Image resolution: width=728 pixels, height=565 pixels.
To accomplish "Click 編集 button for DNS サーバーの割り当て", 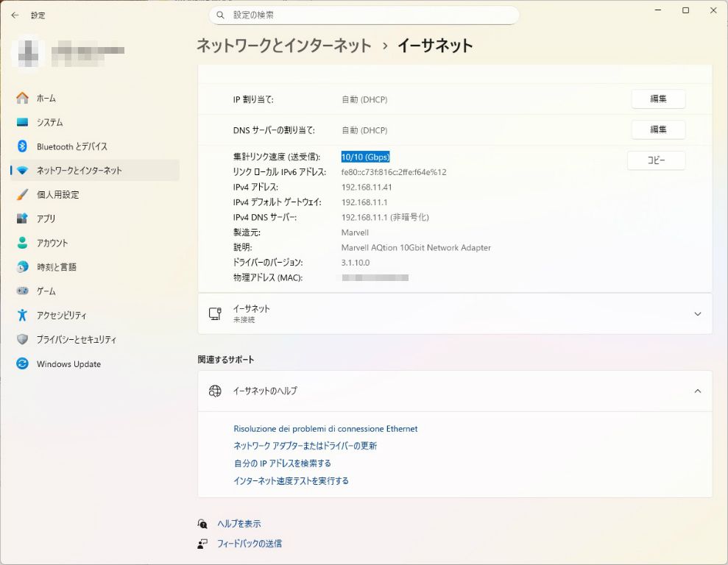I will point(658,129).
